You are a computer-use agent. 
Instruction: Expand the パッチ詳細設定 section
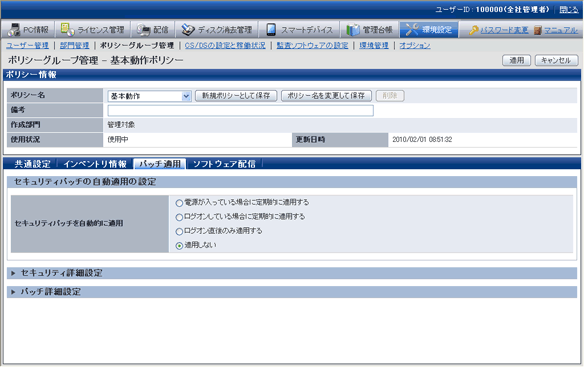click(292, 292)
